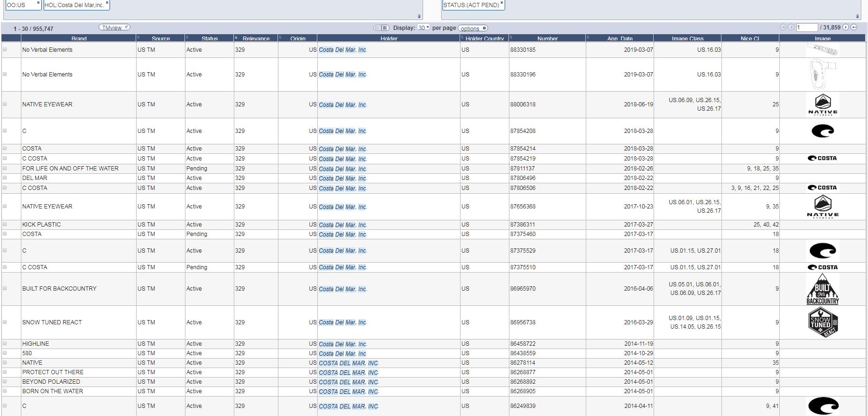Collapse the filter box containing OO:US

419,17
